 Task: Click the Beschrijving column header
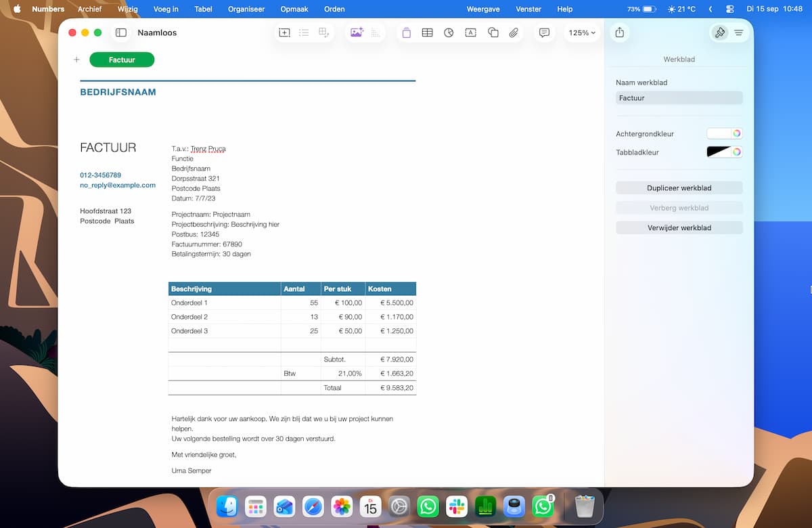(225, 289)
